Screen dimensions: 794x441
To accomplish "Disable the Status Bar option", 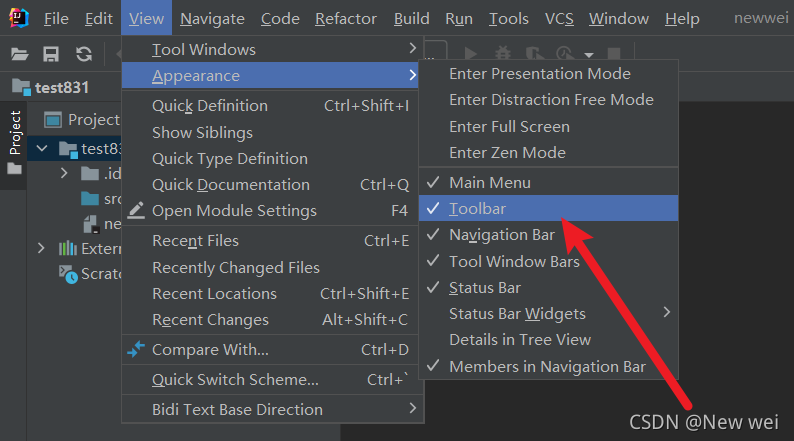I will [484, 287].
